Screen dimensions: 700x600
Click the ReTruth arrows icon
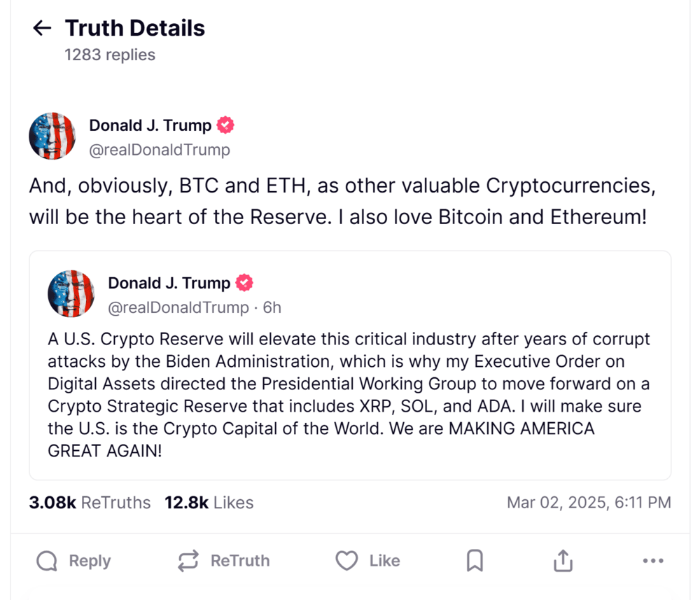(188, 561)
